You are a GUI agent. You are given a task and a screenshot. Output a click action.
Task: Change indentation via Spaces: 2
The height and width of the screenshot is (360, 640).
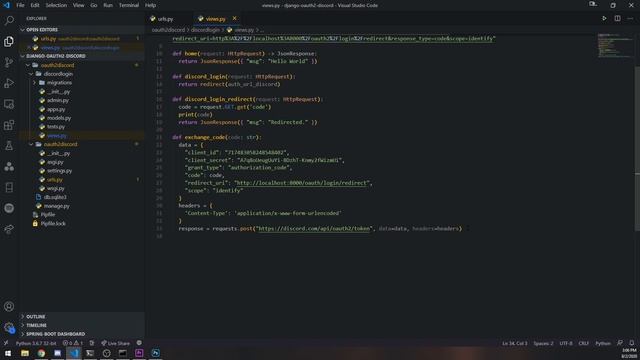click(543, 343)
